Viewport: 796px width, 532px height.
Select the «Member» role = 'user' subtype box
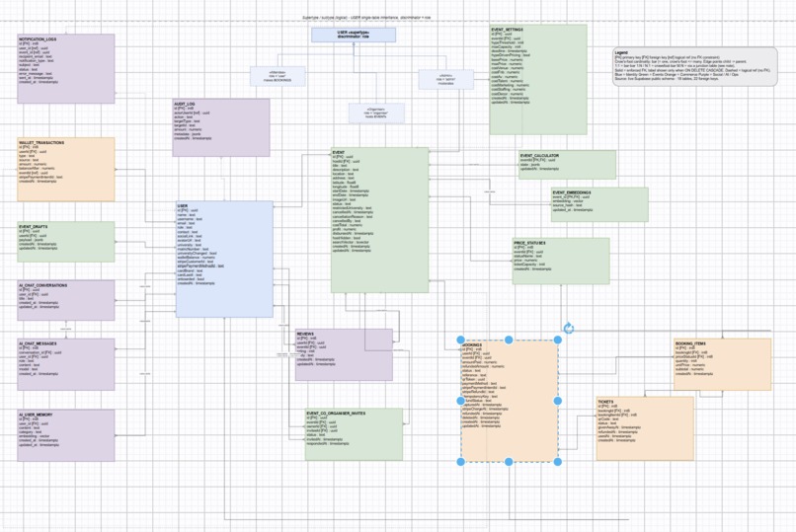(278, 76)
